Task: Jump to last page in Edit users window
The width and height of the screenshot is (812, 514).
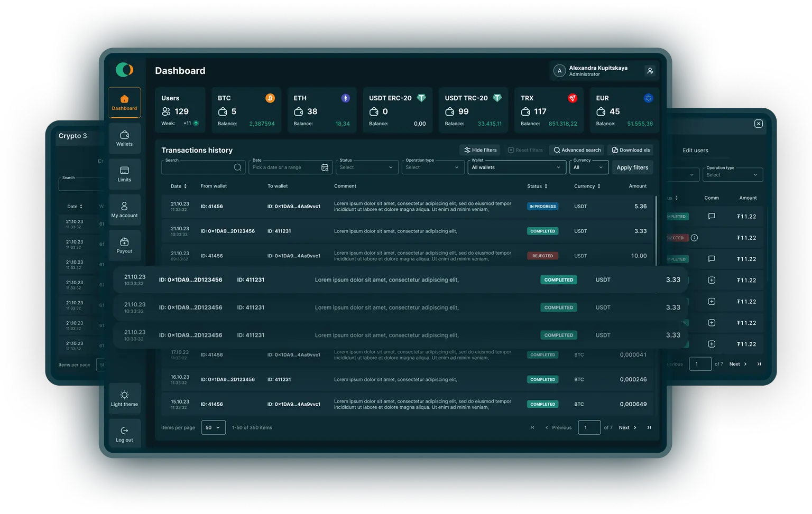Action: [759, 364]
